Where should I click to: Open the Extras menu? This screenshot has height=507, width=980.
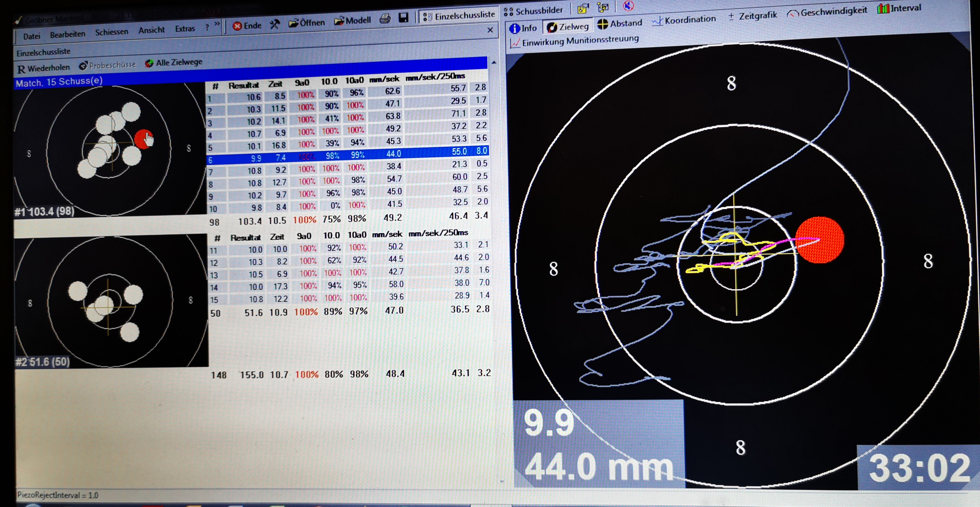[x=185, y=28]
